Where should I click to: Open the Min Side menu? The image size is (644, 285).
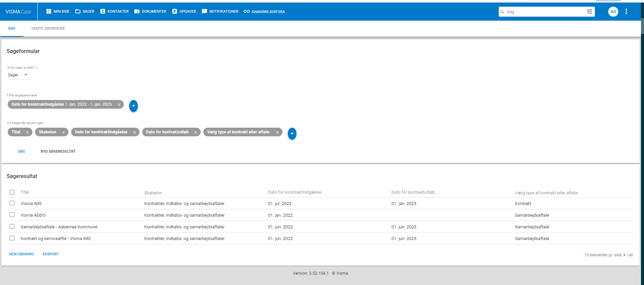pyautogui.click(x=58, y=11)
